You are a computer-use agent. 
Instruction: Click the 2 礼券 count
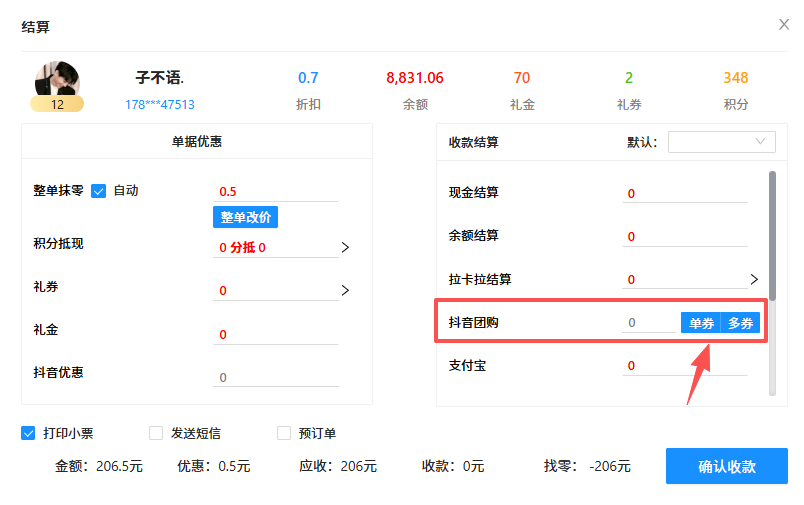[629, 78]
